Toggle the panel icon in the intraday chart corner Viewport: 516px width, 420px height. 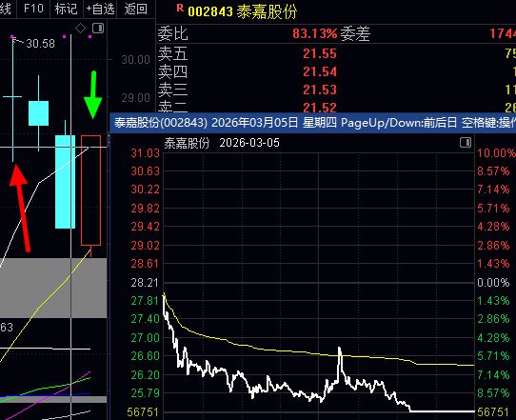(466, 143)
